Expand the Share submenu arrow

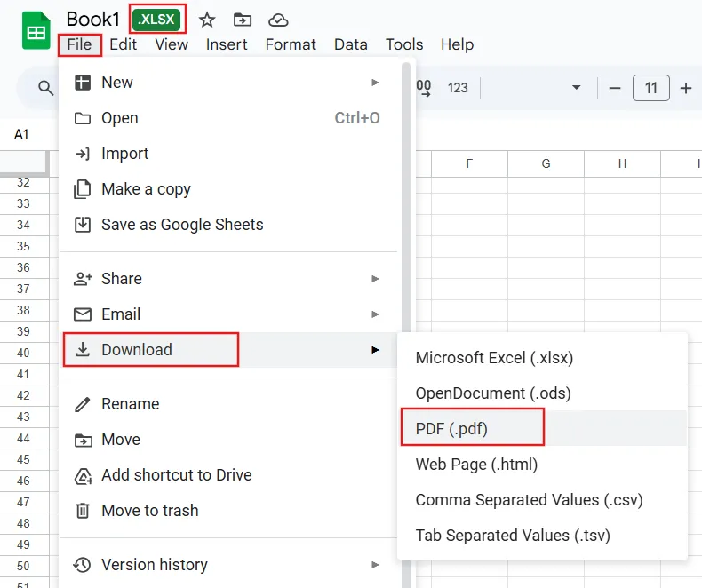click(375, 279)
